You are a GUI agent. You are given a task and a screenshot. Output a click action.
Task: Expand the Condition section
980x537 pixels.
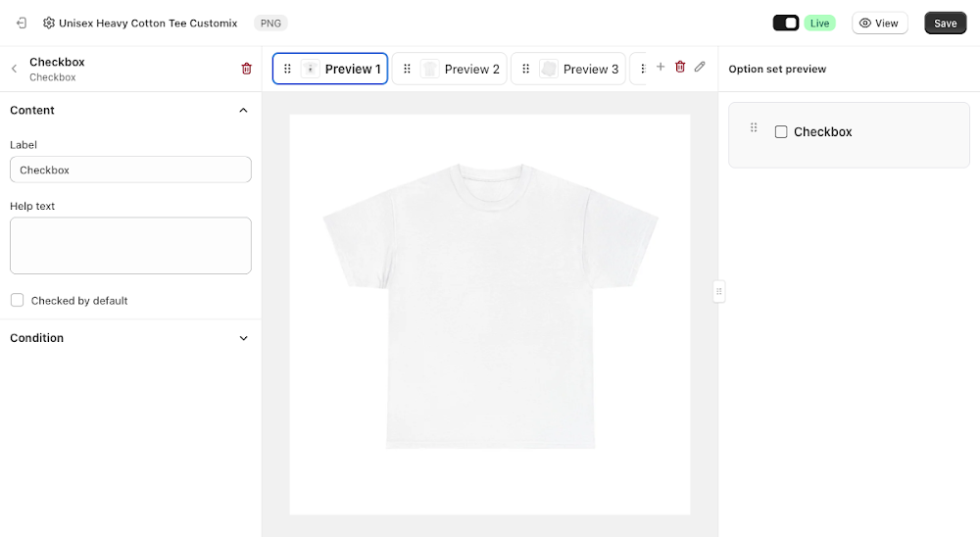(243, 338)
